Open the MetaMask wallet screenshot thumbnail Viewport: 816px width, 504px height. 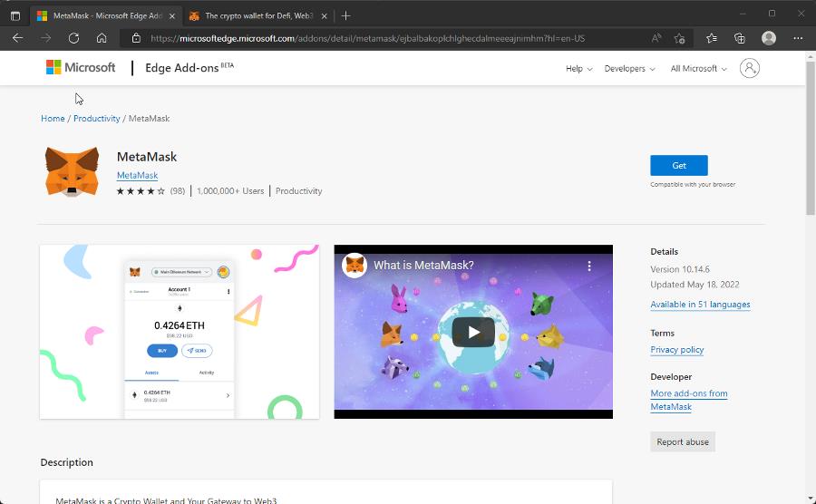(x=180, y=332)
